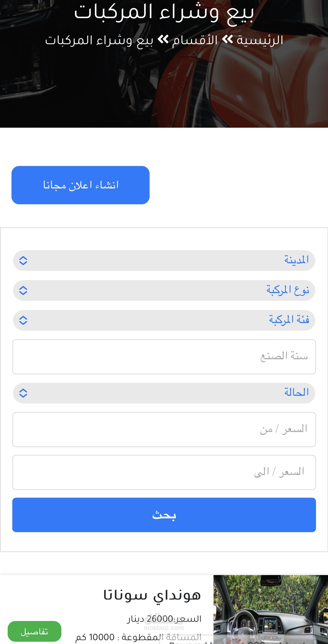Click the هونداي سوناتا listing title
The width and height of the screenshot is (328, 644).
pyautogui.click(x=152, y=595)
